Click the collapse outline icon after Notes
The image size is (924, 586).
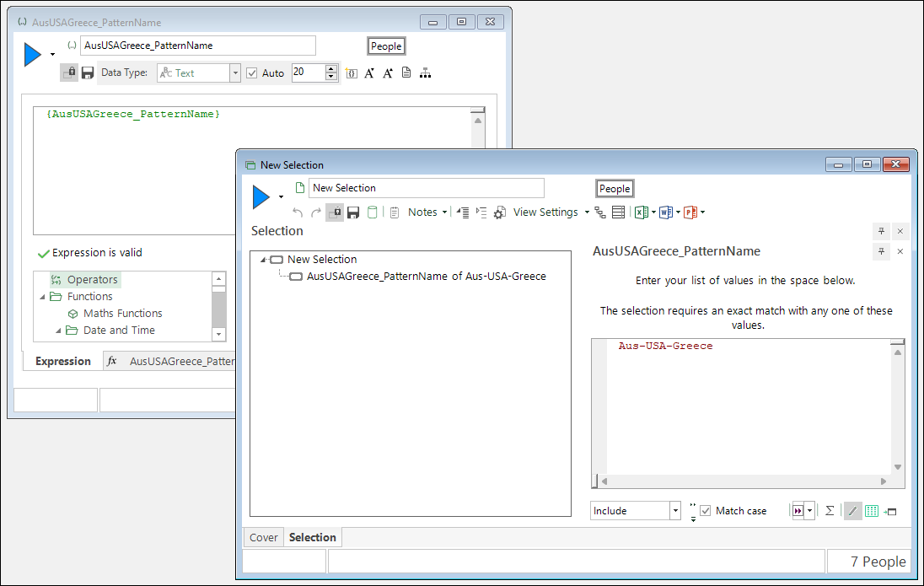(x=463, y=212)
